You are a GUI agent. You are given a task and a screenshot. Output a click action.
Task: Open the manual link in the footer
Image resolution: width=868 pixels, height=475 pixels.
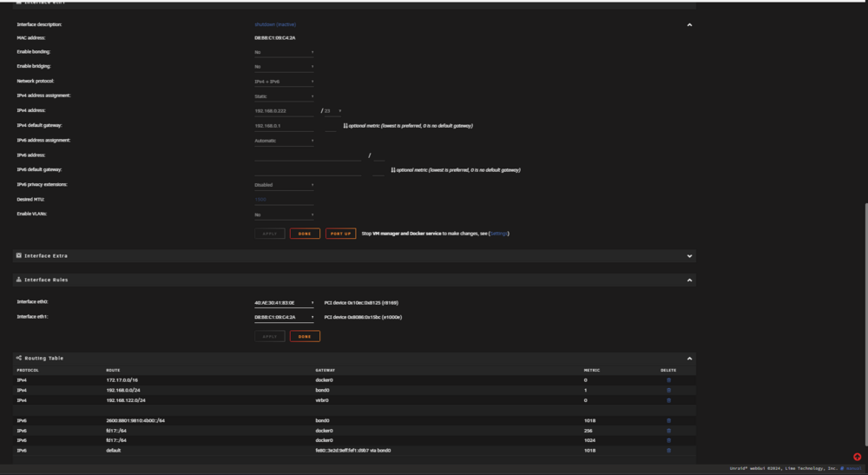pyautogui.click(x=853, y=468)
